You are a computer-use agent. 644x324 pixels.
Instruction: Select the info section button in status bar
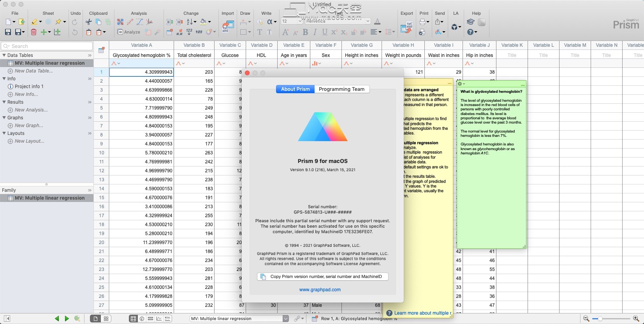(x=142, y=319)
